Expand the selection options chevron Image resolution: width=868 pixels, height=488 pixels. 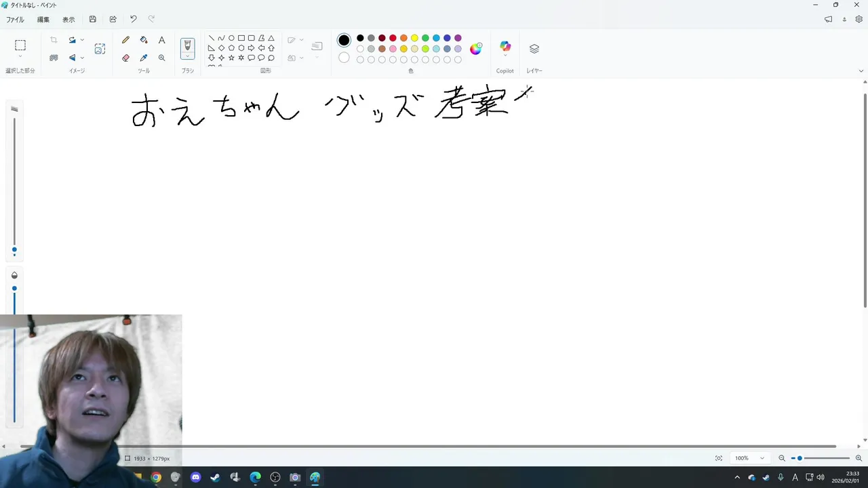pos(20,57)
